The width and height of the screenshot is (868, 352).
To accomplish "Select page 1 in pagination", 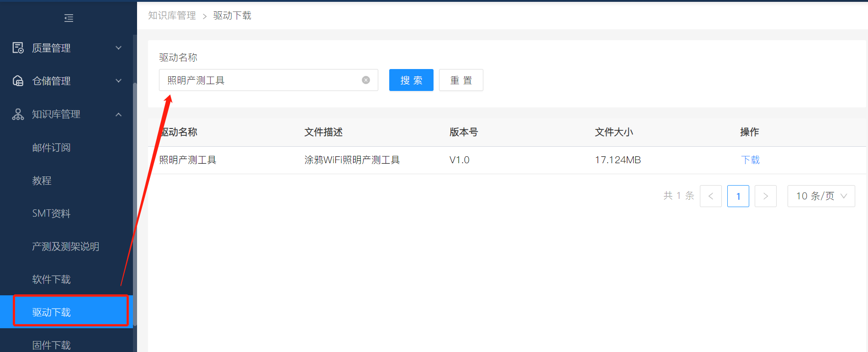I will [738, 196].
